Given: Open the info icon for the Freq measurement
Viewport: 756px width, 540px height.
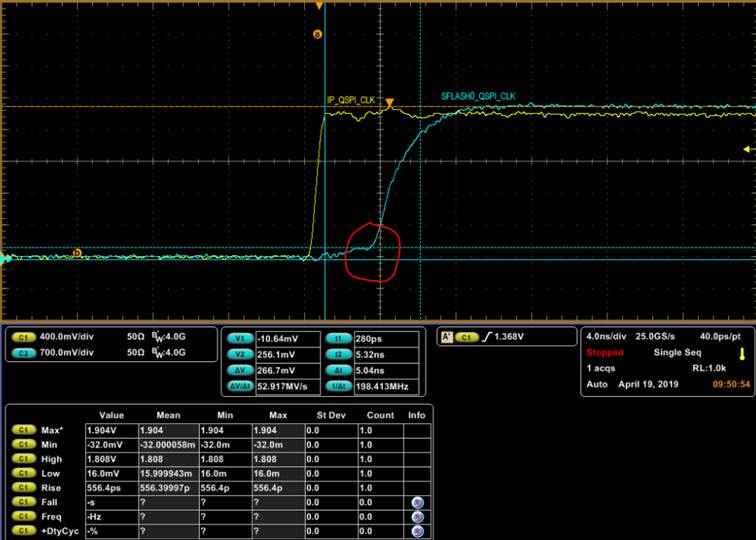Looking at the screenshot, I should [418, 517].
